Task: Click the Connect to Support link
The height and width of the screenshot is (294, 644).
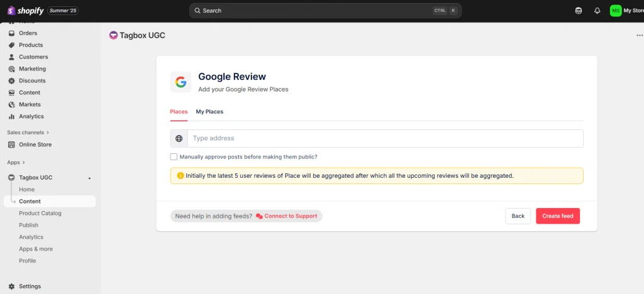Action: pyautogui.click(x=290, y=216)
